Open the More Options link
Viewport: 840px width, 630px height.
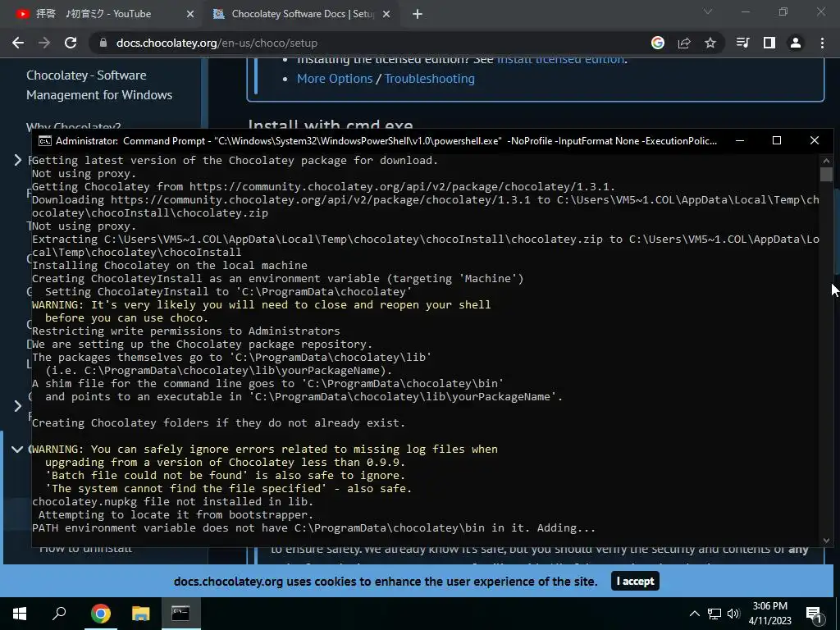[x=335, y=78]
